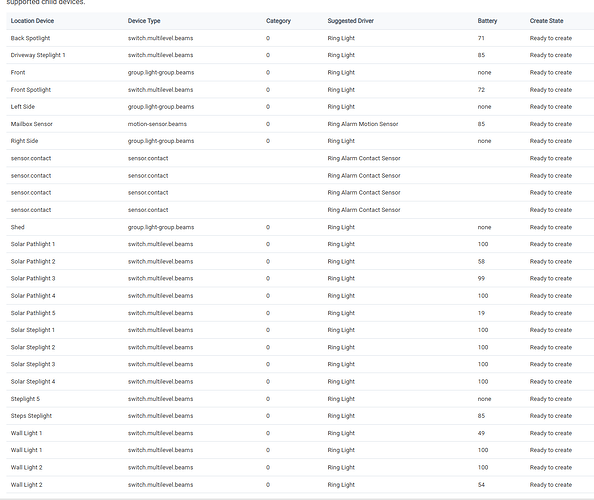The width and height of the screenshot is (594, 500).
Task: Select the Solar Pathlight 1 device name
Action: pos(33,244)
